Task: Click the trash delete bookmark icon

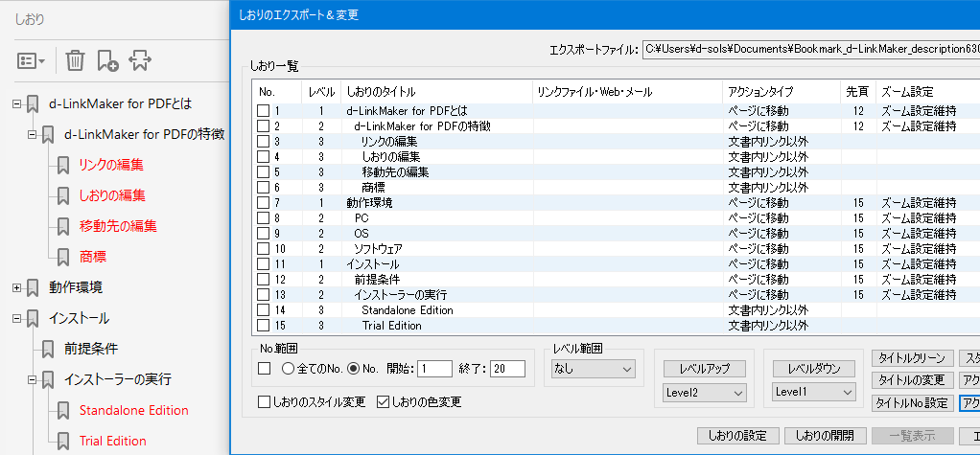Action: 75,60
